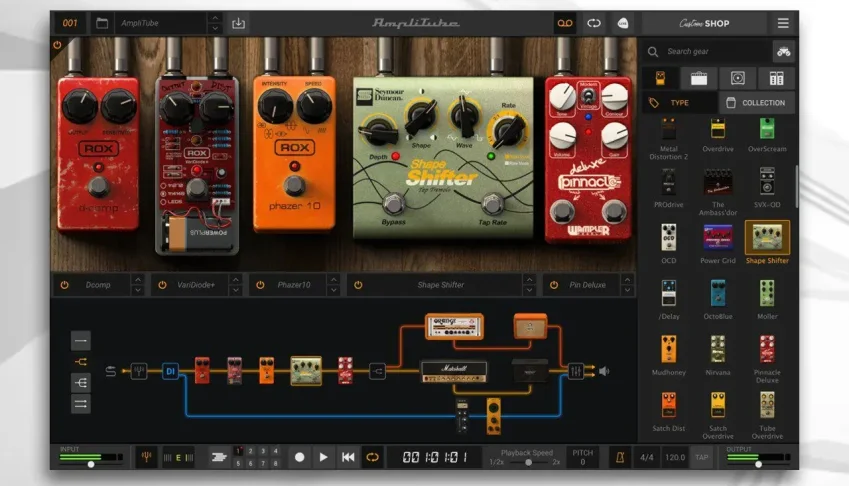Open the preset folder browser icon
The height and width of the screenshot is (486, 849).
(x=102, y=23)
